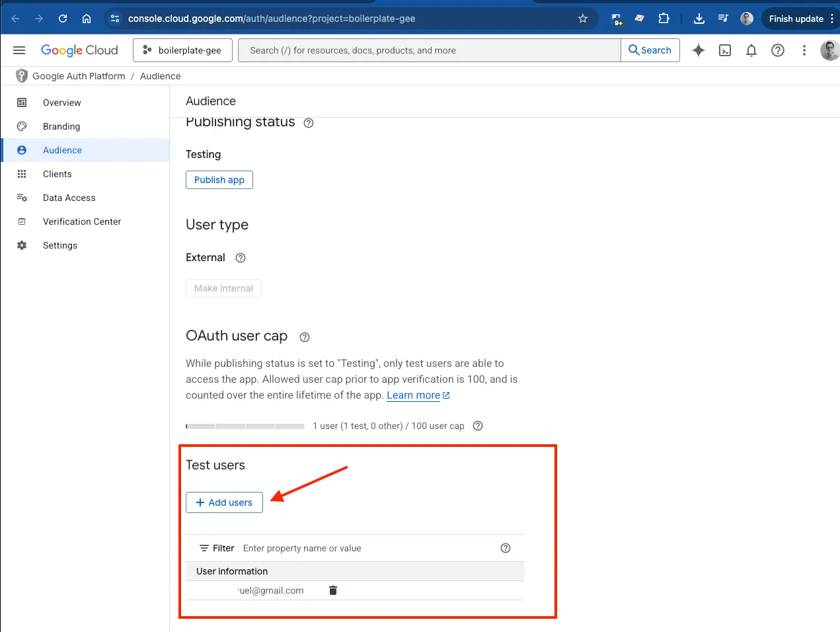Activate Cloud Shell terminal icon
The width and height of the screenshot is (840, 632).
(725, 50)
